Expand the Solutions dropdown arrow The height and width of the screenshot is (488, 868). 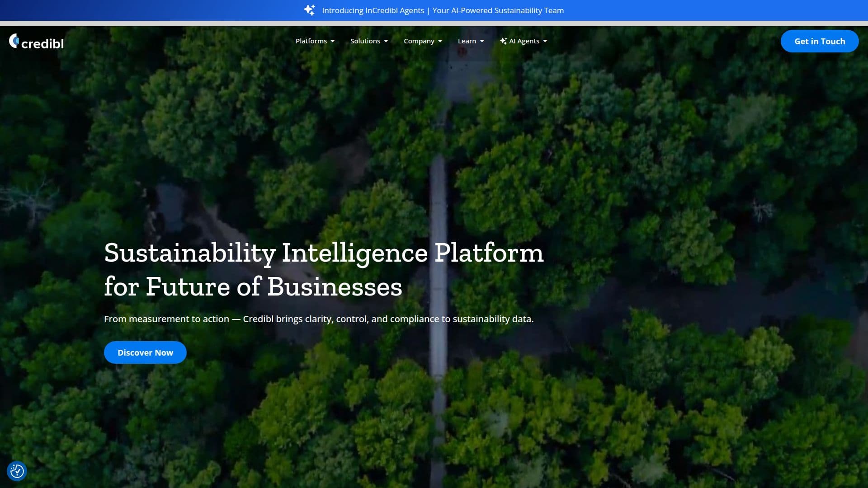click(x=386, y=41)
